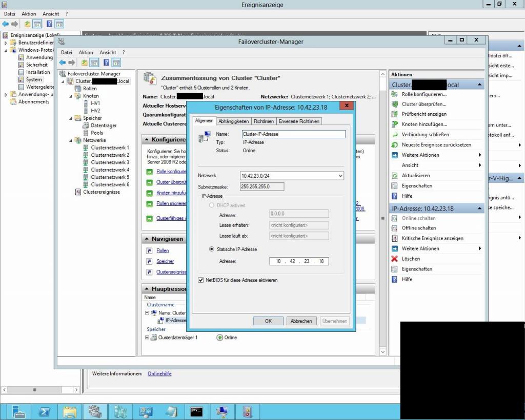Screen dimensions: 525x420
Task: Select Clusternetzwerk 3 in the tree
Action: tap(110, 162)
